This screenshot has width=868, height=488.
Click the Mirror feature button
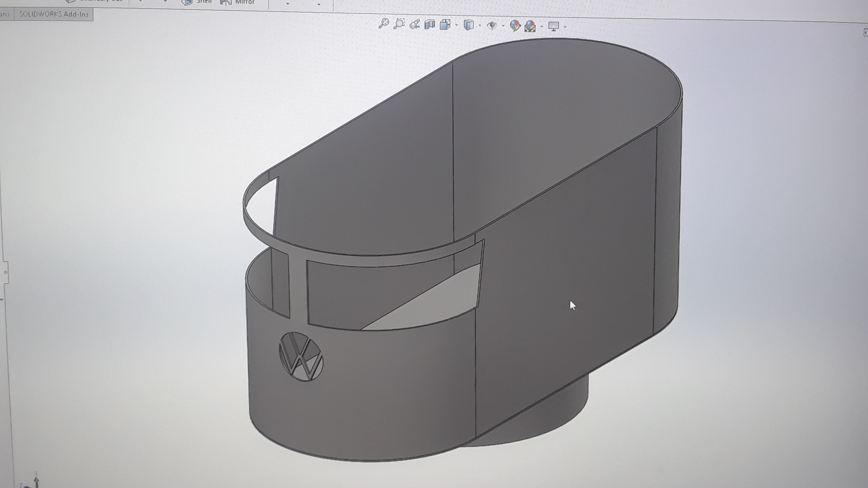click(x=238, y=2)
